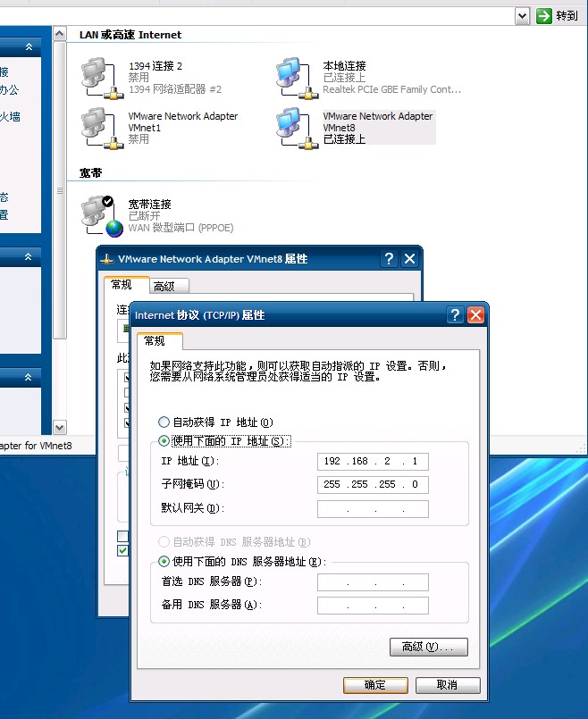The image size is (588, 719).
Task: Select 使用下面的 DNS 服务器地址 radio button
Action: pyautogui.click(x=164, y=561)
